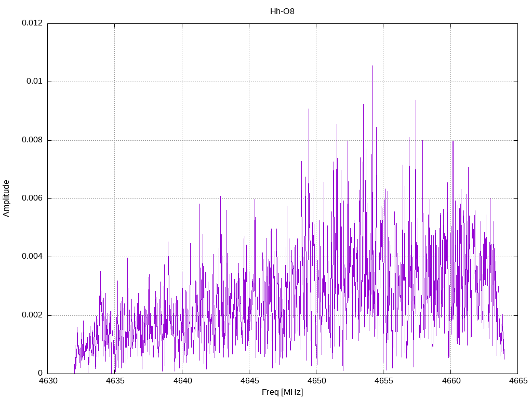Click the 4650 x-axis tick label
The height and width of the screenshot is (399, 532).
(x=316, y=381)
